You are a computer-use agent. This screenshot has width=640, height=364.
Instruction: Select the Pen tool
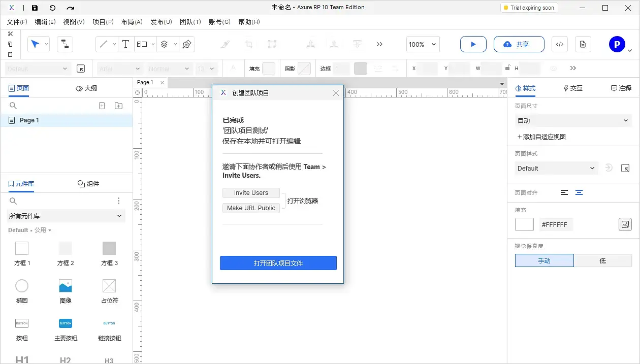187,44
